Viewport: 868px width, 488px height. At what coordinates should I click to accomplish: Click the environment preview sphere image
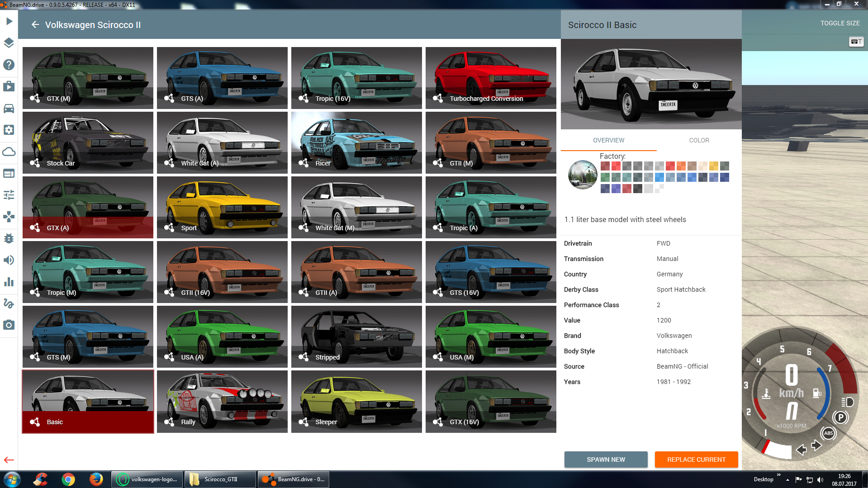pos(583,175)
